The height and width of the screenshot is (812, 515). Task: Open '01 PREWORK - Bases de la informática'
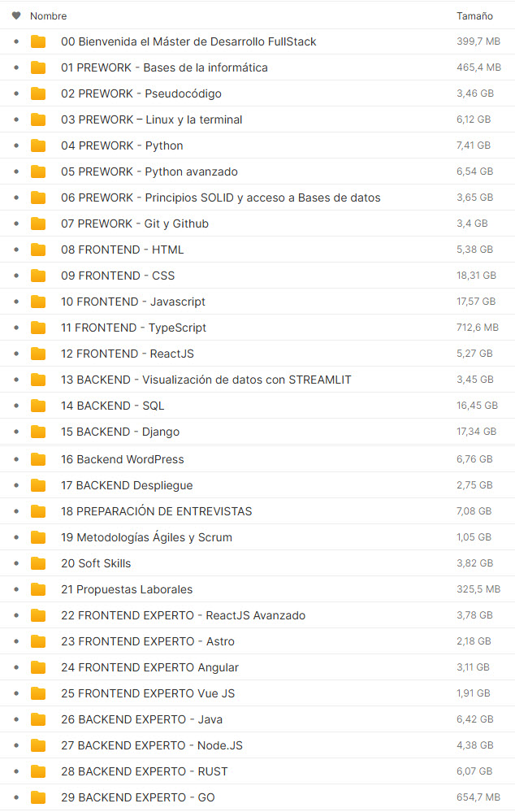[x=164, y=67]
